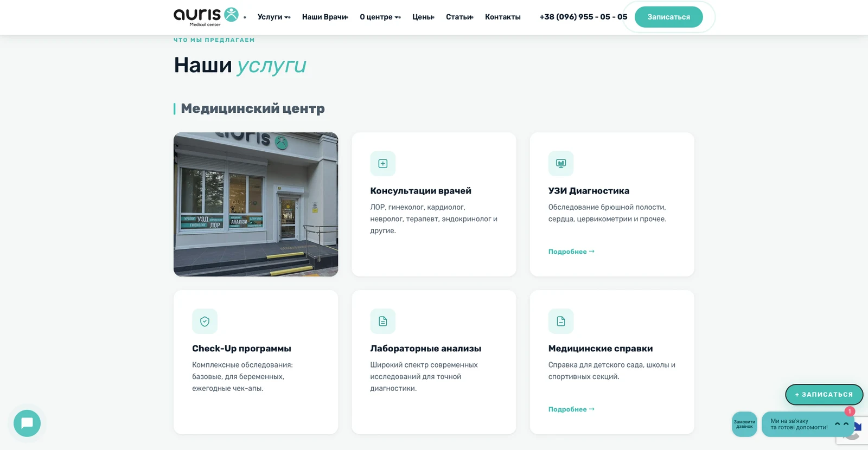Click the monitor icon above УЗИ Диагностика
Image resolution: width=868 pixels, height=450 pixels.
coord(561,164)
